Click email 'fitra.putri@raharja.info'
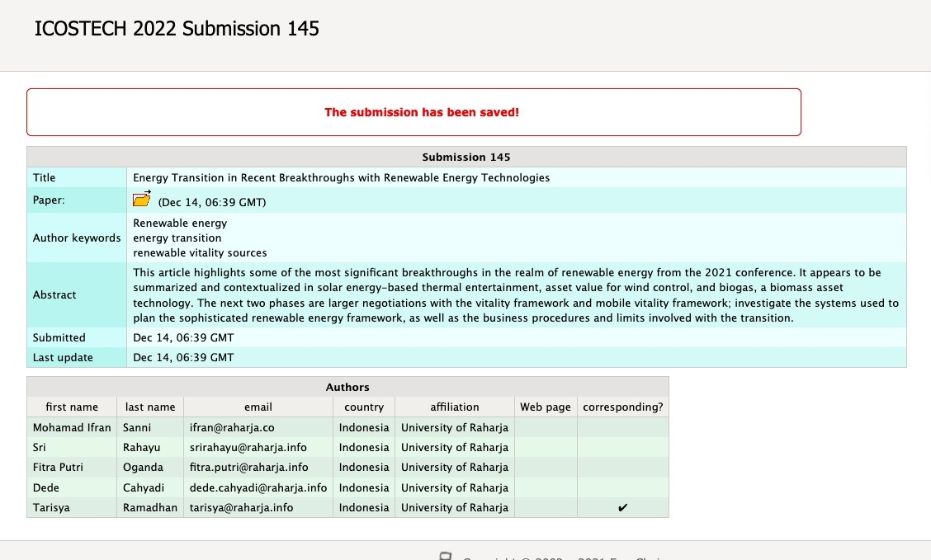Viewport: 931px width, 560px height. pos(248,468)
